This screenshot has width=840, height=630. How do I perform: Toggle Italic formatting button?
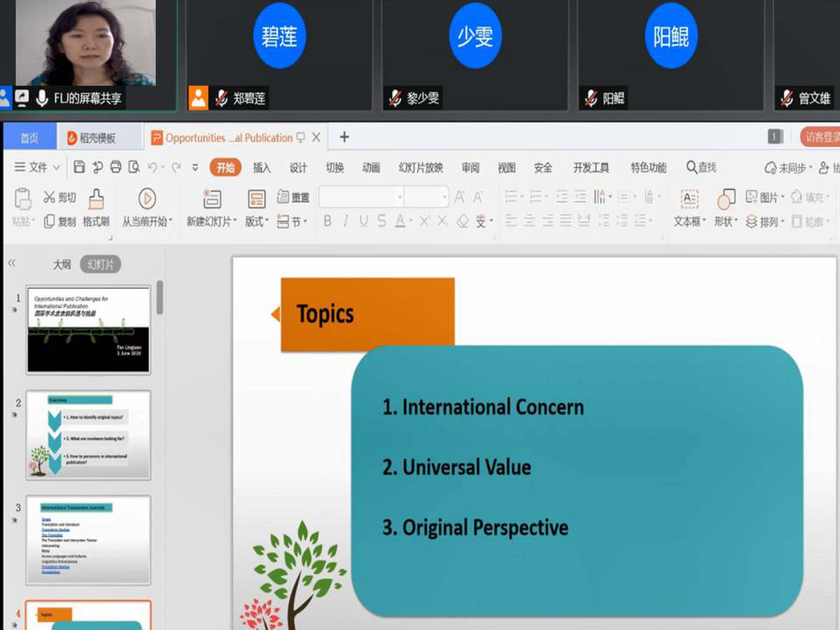(345, 221)
